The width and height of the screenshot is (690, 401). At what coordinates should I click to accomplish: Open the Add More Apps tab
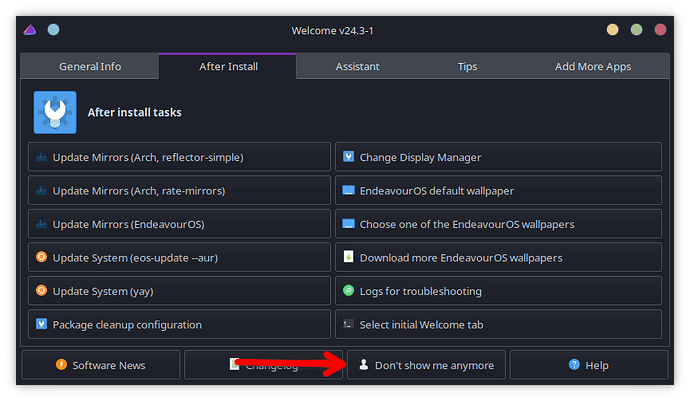coord(593,66)
